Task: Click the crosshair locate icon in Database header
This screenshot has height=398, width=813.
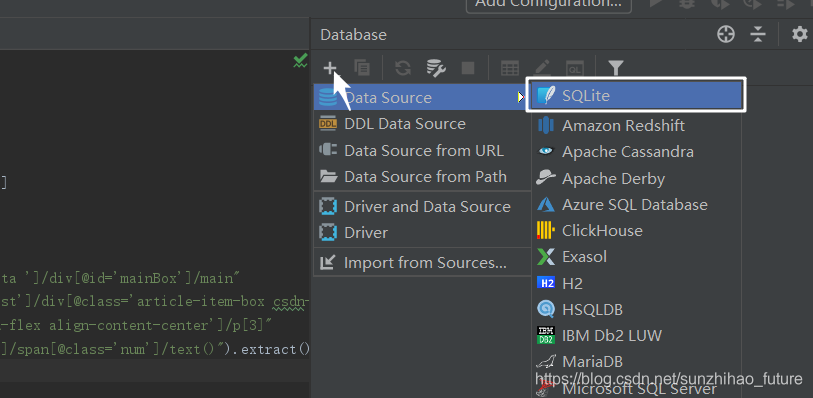Action: point(726,35)
